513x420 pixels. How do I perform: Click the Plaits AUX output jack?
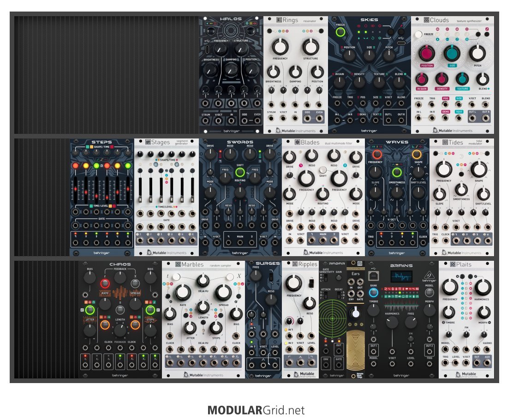click(487, 363)
